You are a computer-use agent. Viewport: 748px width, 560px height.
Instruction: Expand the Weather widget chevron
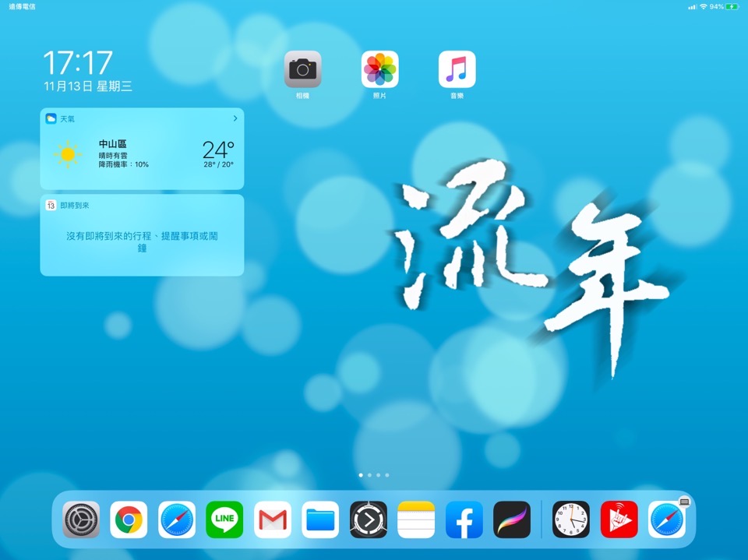pos(235,118)
